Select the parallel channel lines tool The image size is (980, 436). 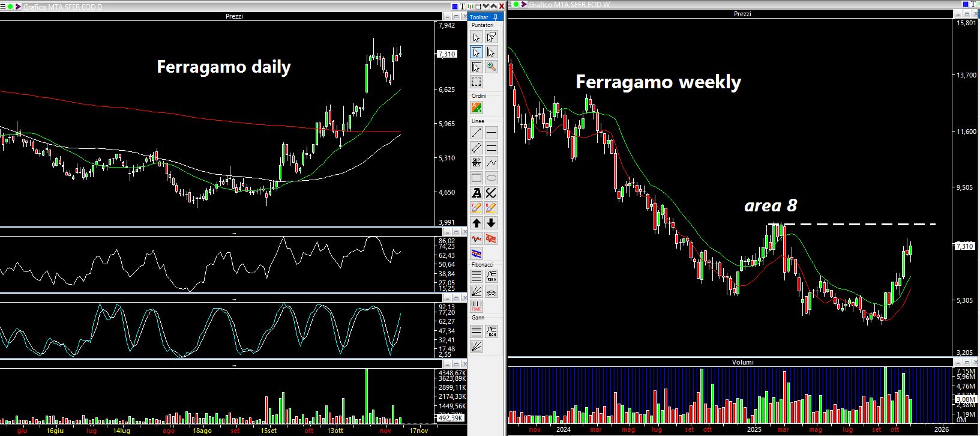coord(476,148)
